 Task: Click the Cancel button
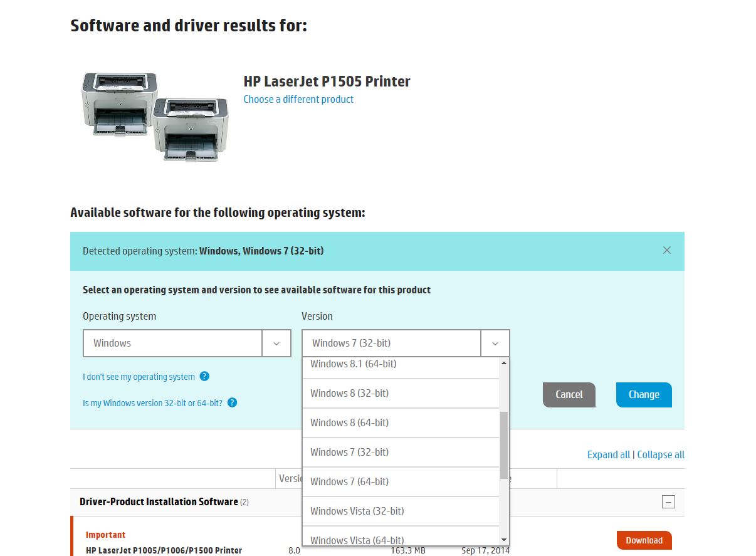click(569, 394)
